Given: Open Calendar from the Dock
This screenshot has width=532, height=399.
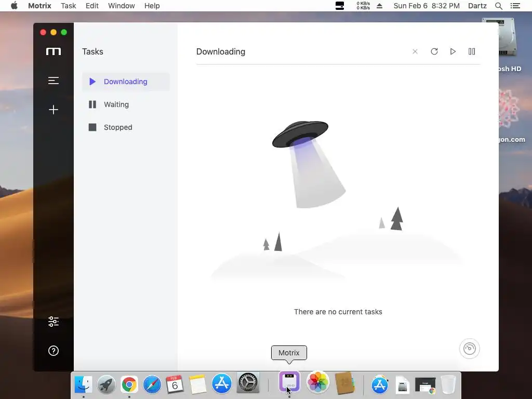Looking at the screenshot, I should click(x=175, y=384).
